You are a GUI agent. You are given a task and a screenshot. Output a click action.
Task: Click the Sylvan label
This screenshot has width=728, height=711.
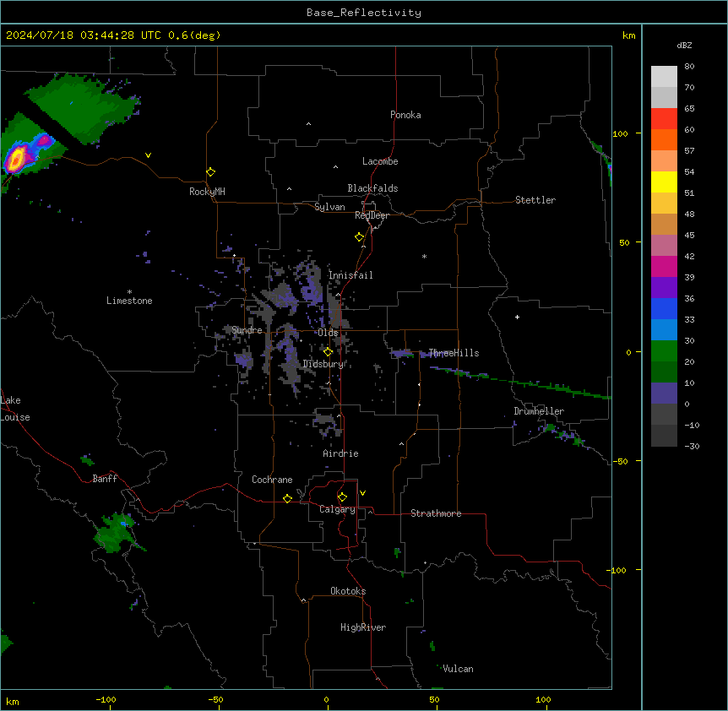coord(329,207)
